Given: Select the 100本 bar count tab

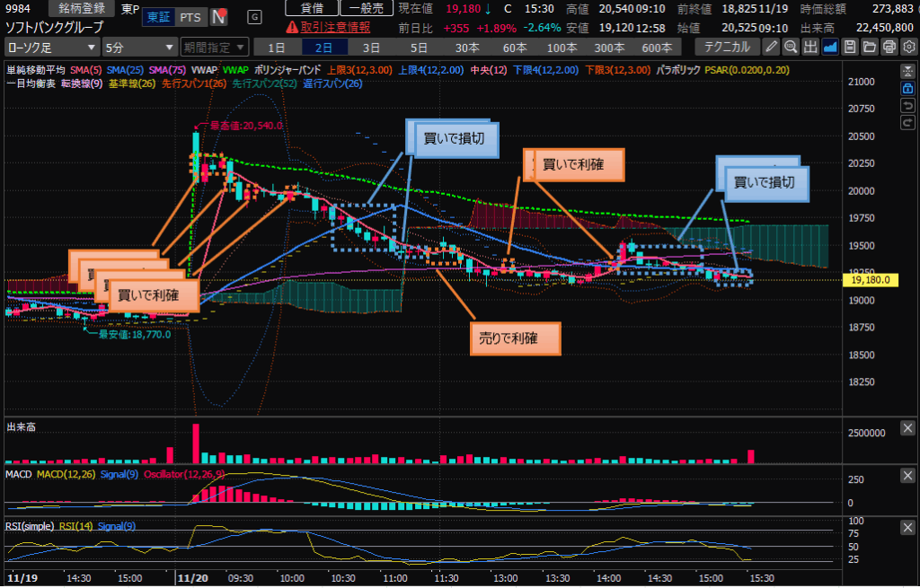Looking at the screenshot, I should tap(562, 46).
